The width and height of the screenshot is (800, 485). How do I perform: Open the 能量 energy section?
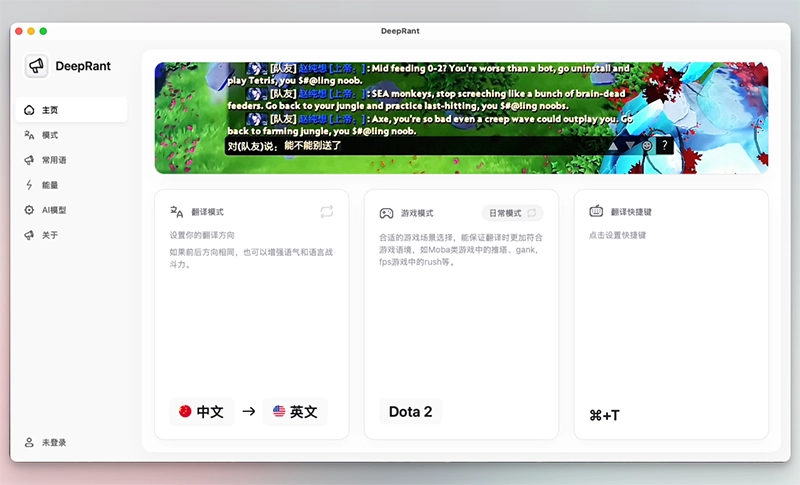[x=71, y=185]
